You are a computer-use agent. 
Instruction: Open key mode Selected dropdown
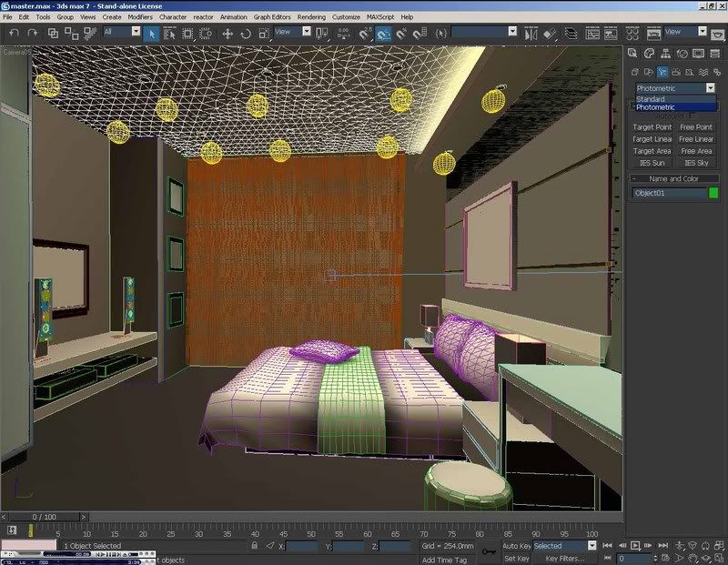click(x=592, y=546)
